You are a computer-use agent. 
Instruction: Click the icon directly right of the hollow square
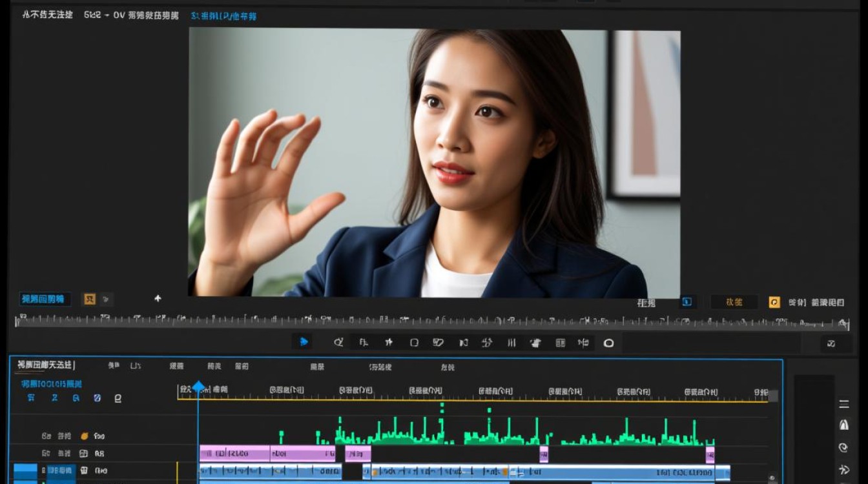pyautogui.click(x=439, y=343)
